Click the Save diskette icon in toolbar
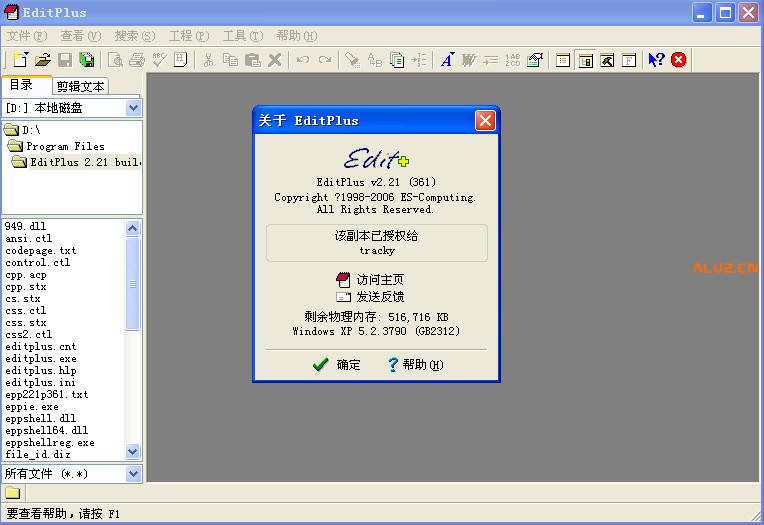Viewport: 764px width, 525px height. pyautogui.click(x=64, y=60)
